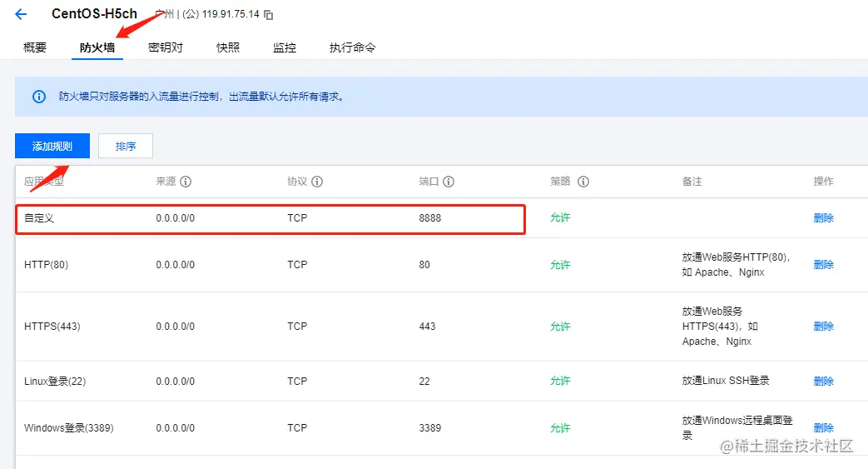Open the 密钥对 tab
The width and height of the screenshot is (868, 469).
pyautogui.click(x=166, y=47)
